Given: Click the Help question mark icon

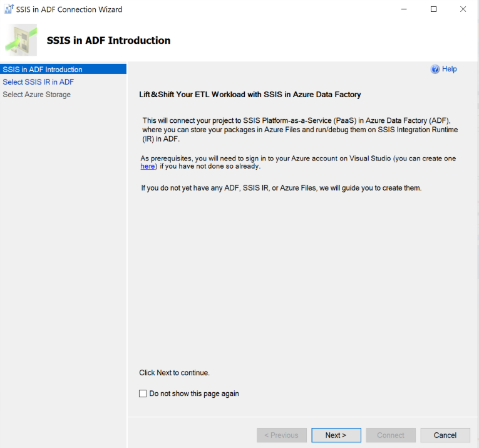Looking at the screenshot, I should [435, 70].
